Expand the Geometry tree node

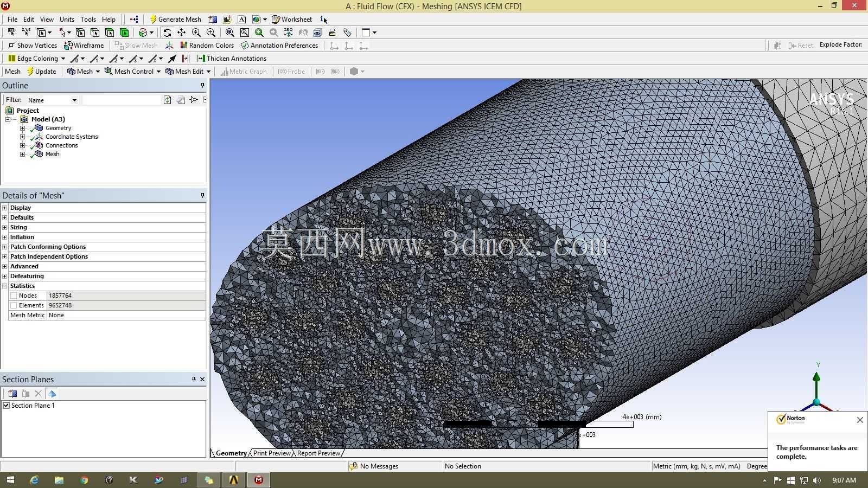[x=22, y=128]
